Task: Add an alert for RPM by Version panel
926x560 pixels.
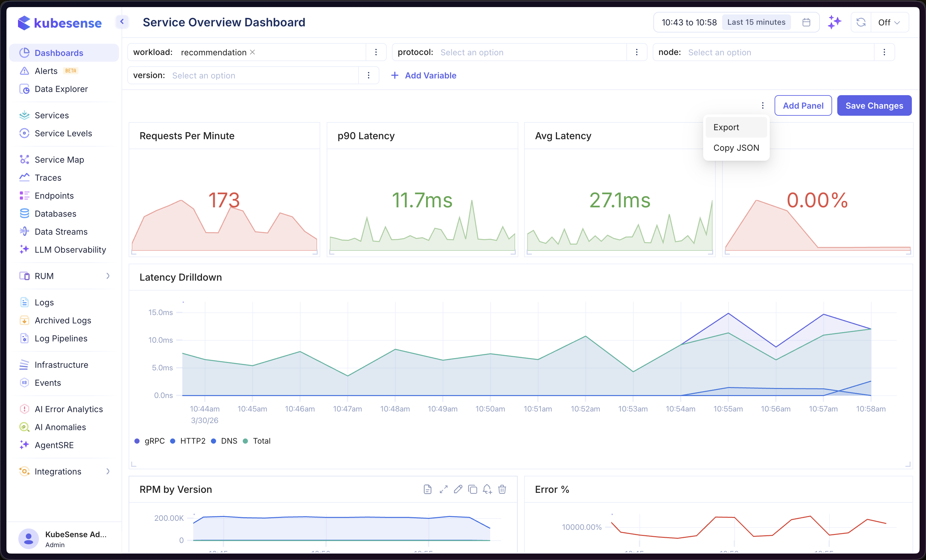Action: [x=487, y=489]
